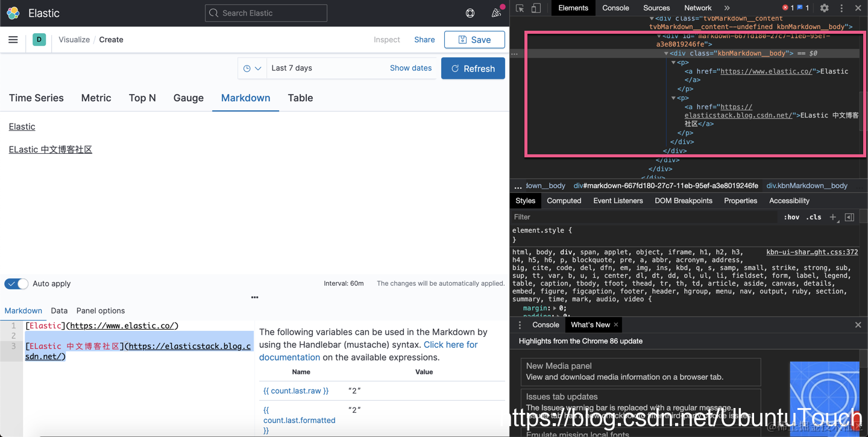Click Show dates

[x=410, y=68]
